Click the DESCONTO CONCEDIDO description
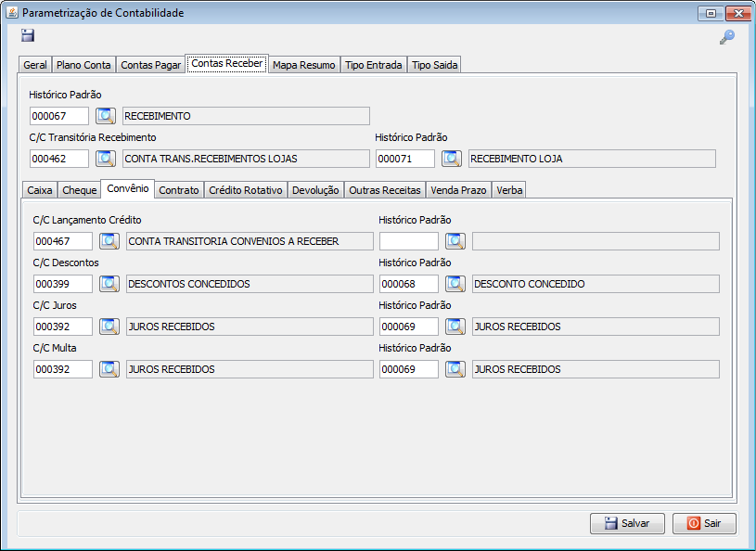The height and width of the screenshot is (551, 756). (x=596, y=284)
